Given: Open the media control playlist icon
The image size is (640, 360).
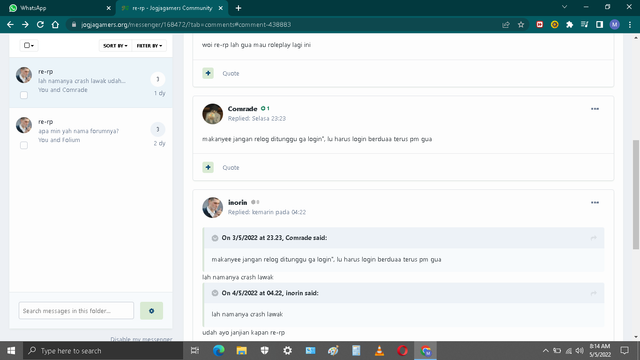Looking at the screenshot, I should [x=584, y=24].
